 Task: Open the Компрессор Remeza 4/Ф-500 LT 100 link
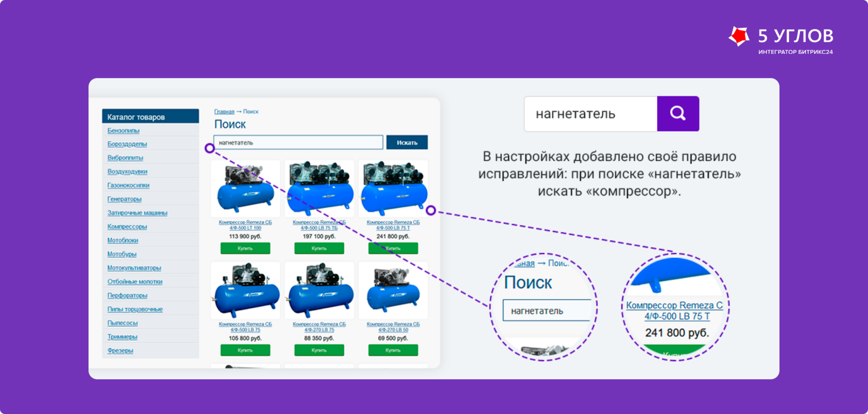pos(245,225)
